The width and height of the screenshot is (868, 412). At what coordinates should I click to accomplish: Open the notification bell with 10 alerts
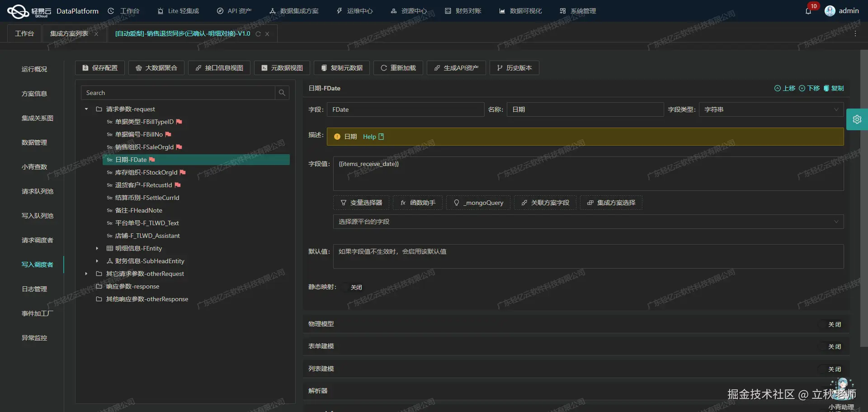pyautogui.click(x=809, y=10)
